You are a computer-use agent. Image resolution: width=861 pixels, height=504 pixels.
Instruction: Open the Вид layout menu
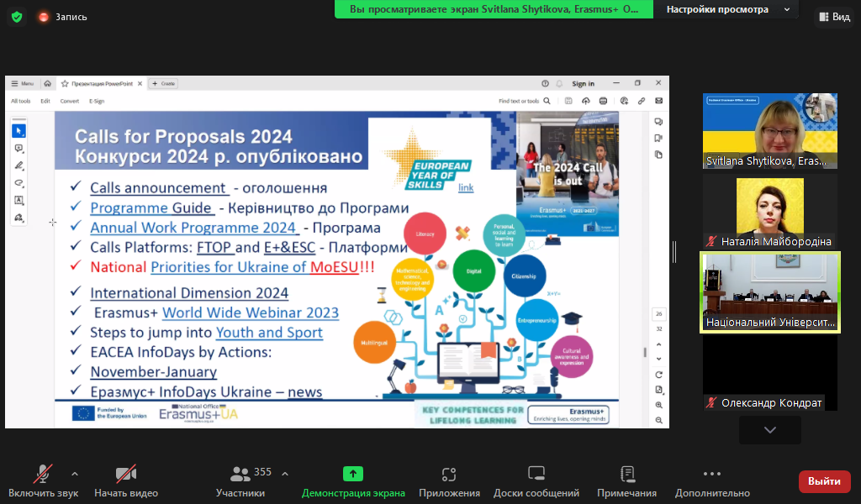point(835,17)
